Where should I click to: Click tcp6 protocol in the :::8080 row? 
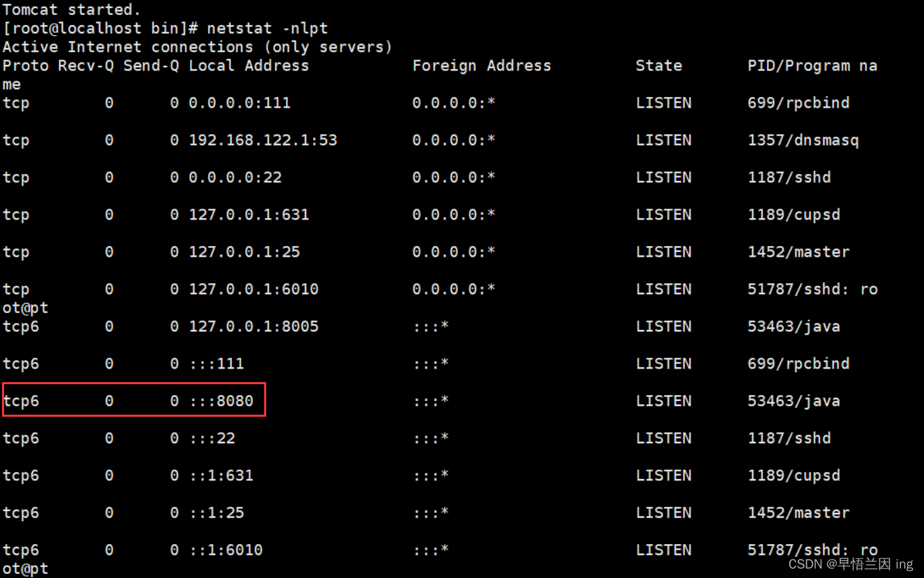coord(21,401)
